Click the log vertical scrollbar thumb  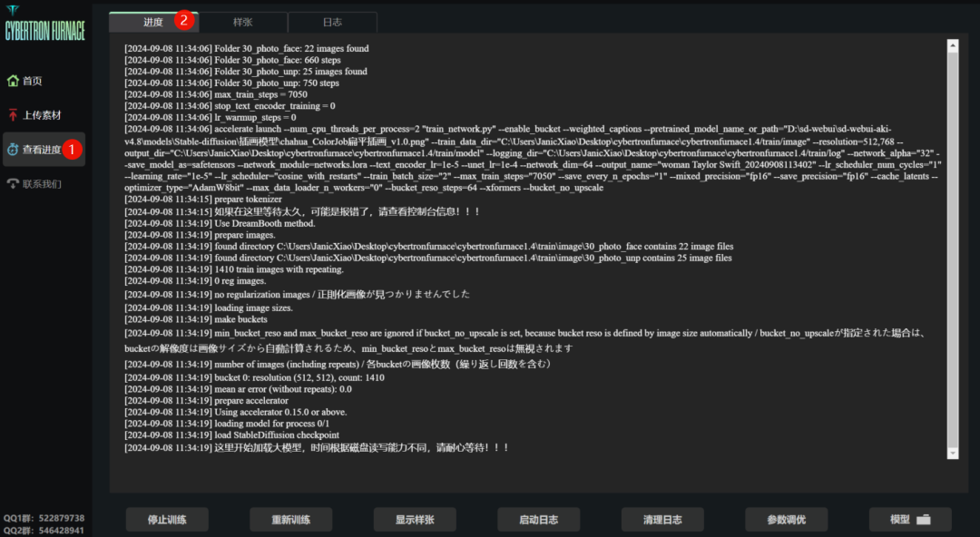point(953,249)
